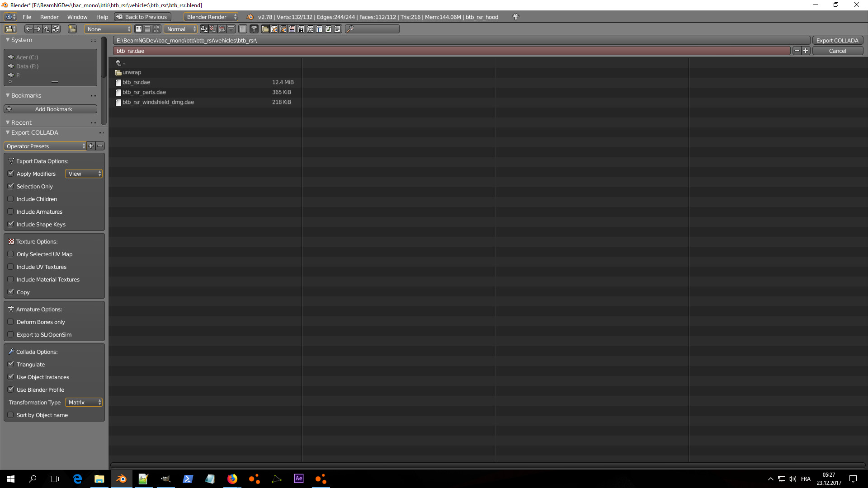Click the file name field btn_rsr.dae
The width and height of the screenshot is (868, 488).
[x=452, y=51]
